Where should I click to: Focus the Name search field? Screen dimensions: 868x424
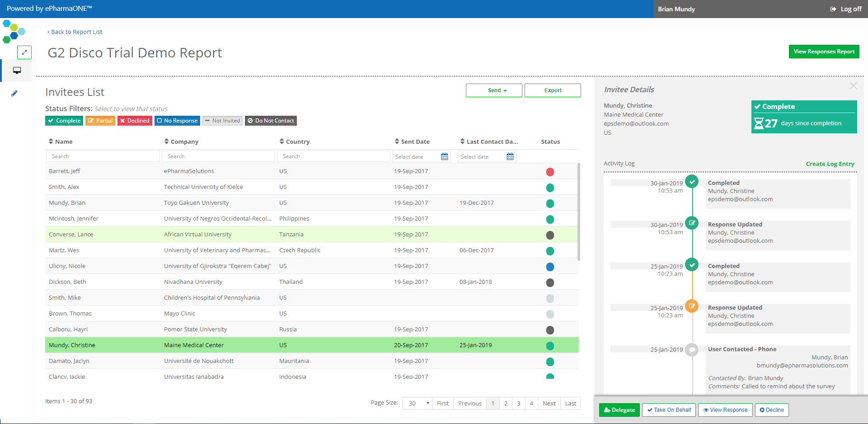click(103, 156)
